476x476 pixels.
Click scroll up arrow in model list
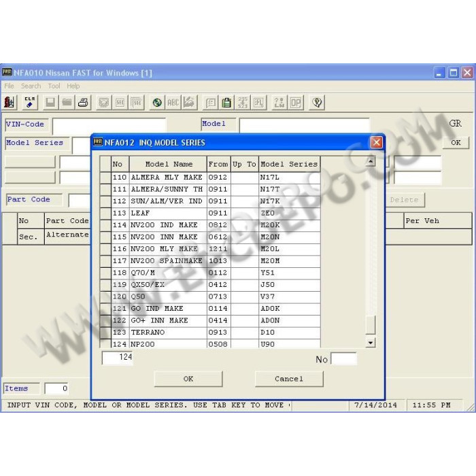pos(371,161)
